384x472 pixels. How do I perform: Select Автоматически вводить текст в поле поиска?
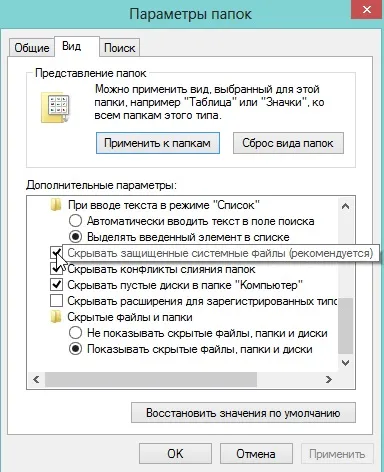pos(75,221)
